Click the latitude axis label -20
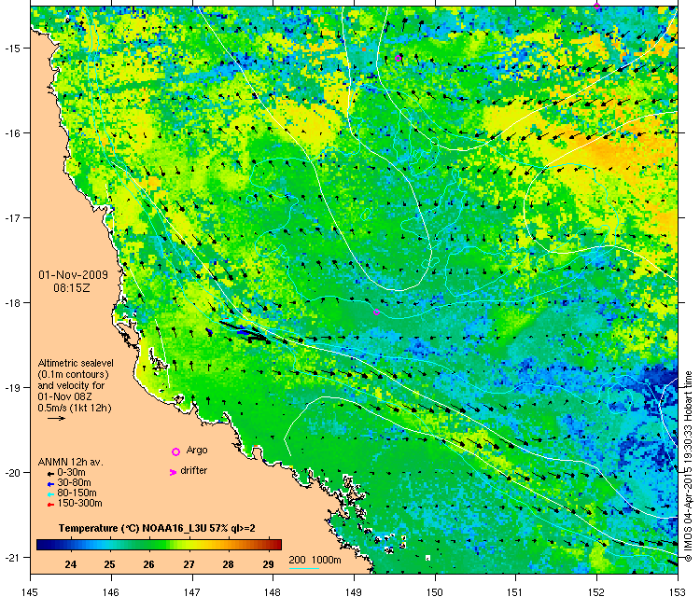The width and height of the screenshot is (700, 597). tap(11, 473)
